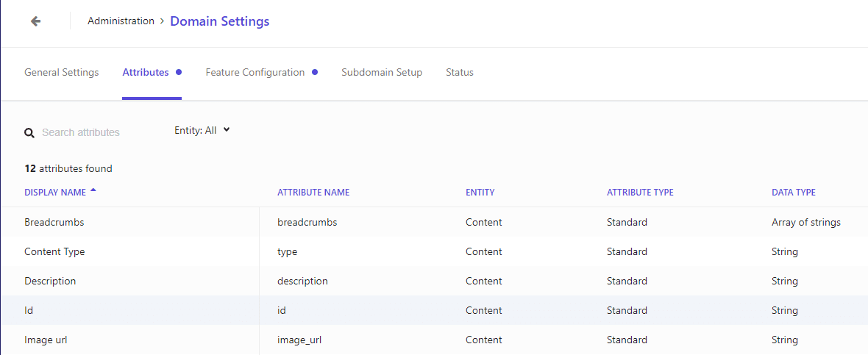Click the Display Name sort arrow

[93, 190]
